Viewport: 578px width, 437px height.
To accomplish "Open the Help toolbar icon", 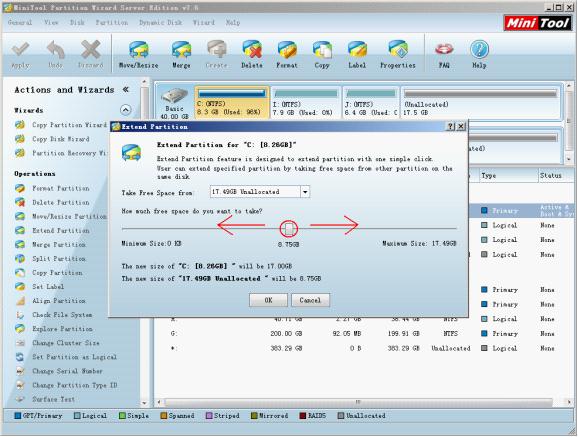I will (x=479, y=55).
